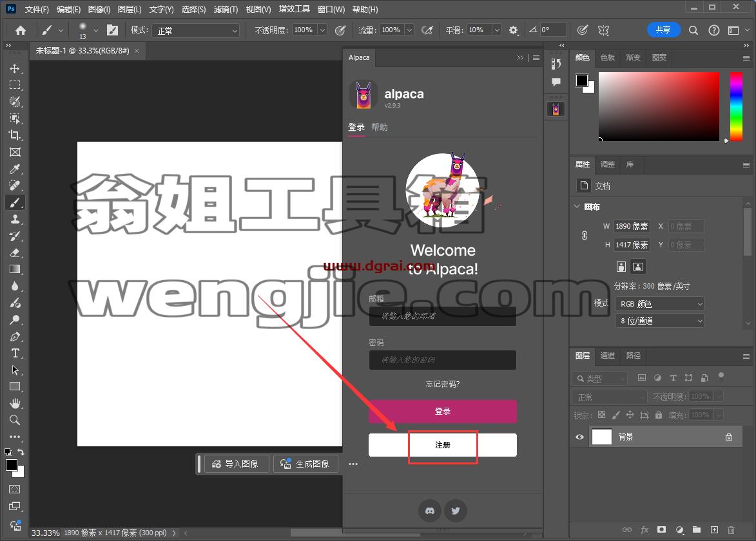Open the 模式 blending mode dropdown

point(196,30)
